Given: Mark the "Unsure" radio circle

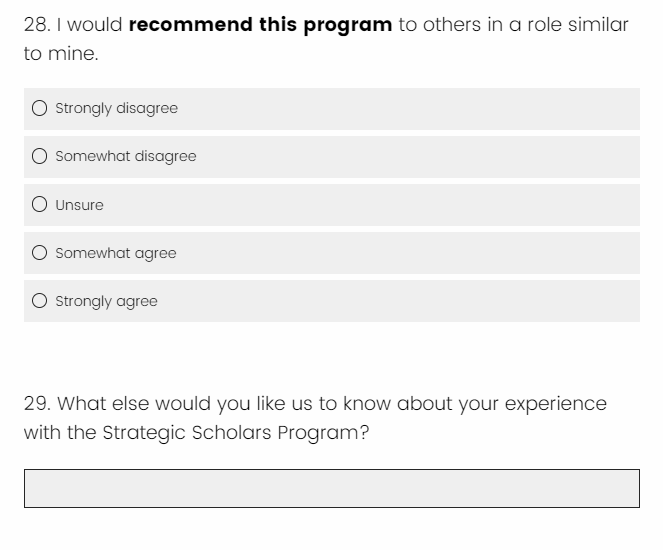Looking at the screenshot, I should (39, 205).
